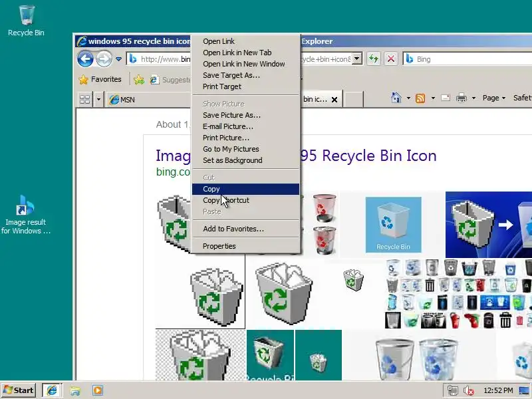Open the teal thumbnail with tiny bin
Viewport: 532px width, 399px height.
pyautogui.click(x=319, y=355)
